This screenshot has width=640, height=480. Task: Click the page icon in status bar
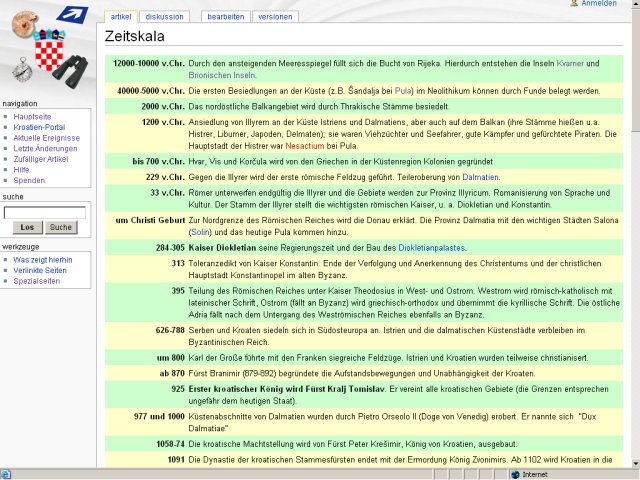point(6,474)
